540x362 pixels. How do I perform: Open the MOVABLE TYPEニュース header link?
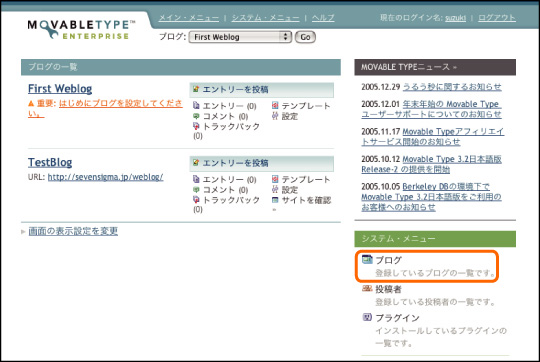click(x=409, y=67)
